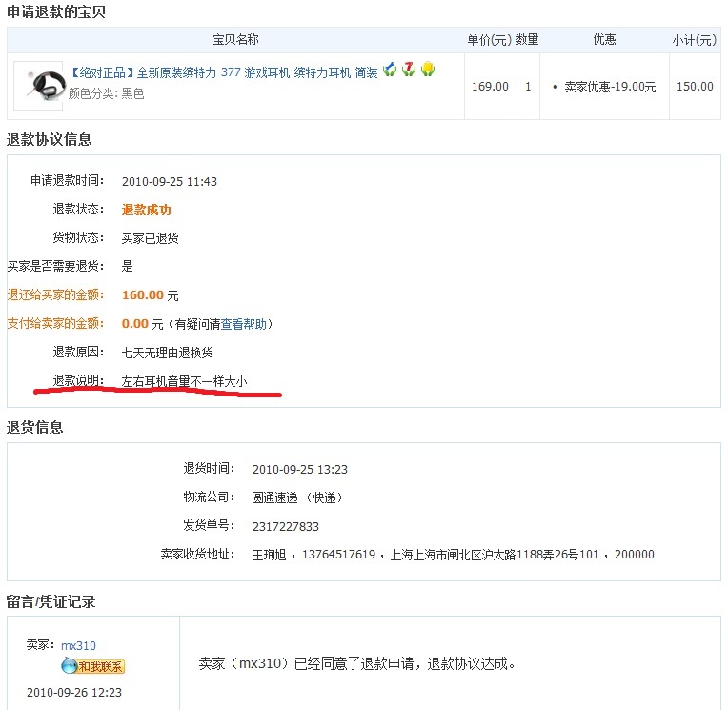
Task: Select the refund status 退款成功 text
Action: pyautogui.click(x=146, y=210)
